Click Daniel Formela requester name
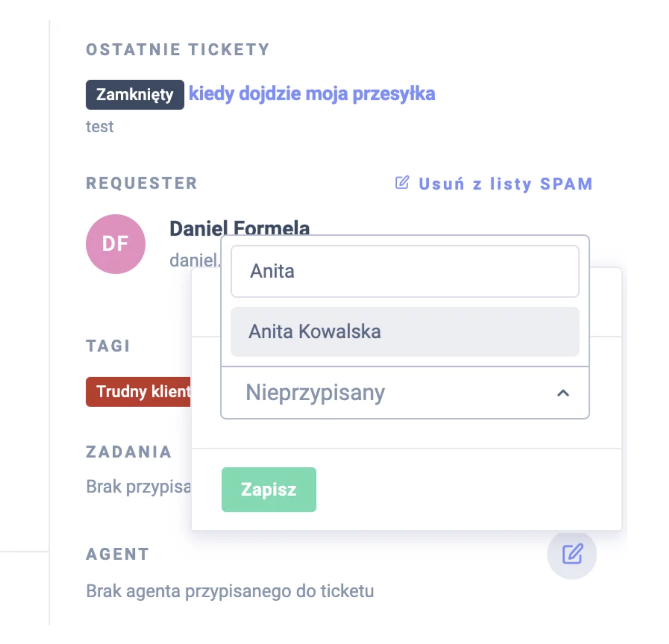 (x=240, y=229)
